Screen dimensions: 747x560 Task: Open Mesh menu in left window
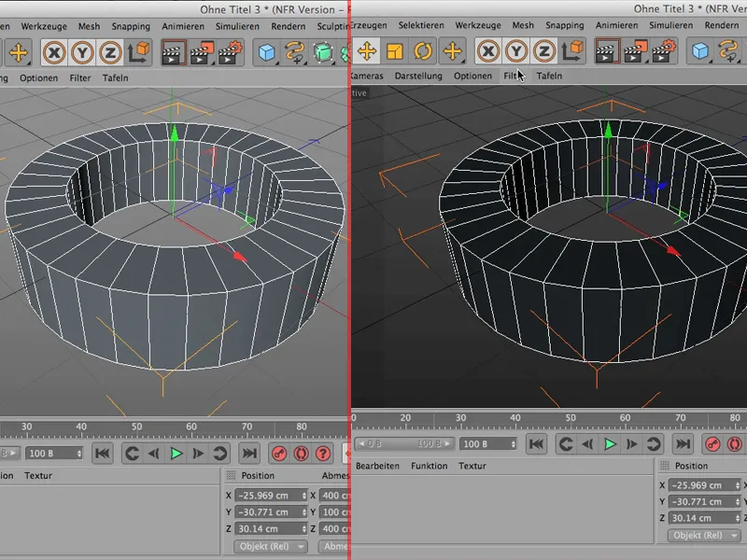89,26
